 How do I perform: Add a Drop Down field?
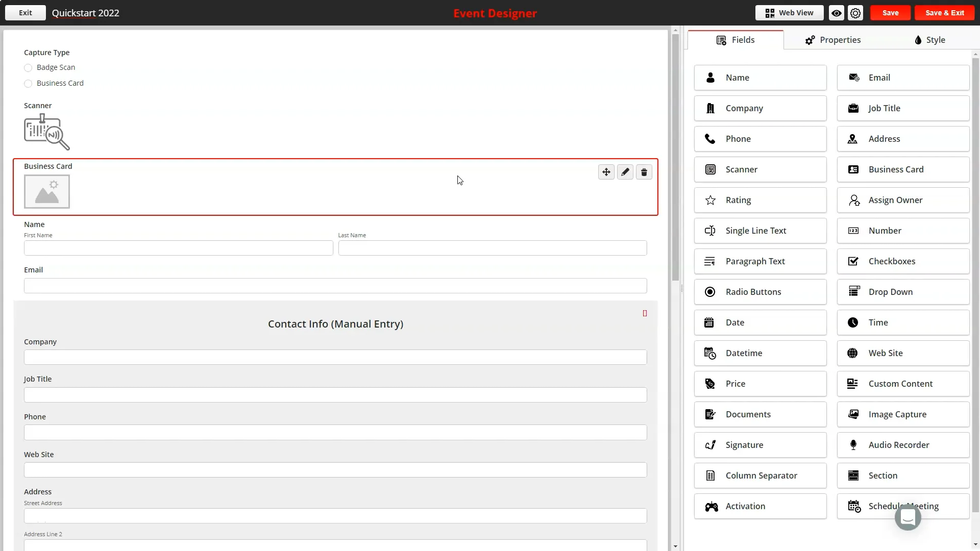coord(903,292)
